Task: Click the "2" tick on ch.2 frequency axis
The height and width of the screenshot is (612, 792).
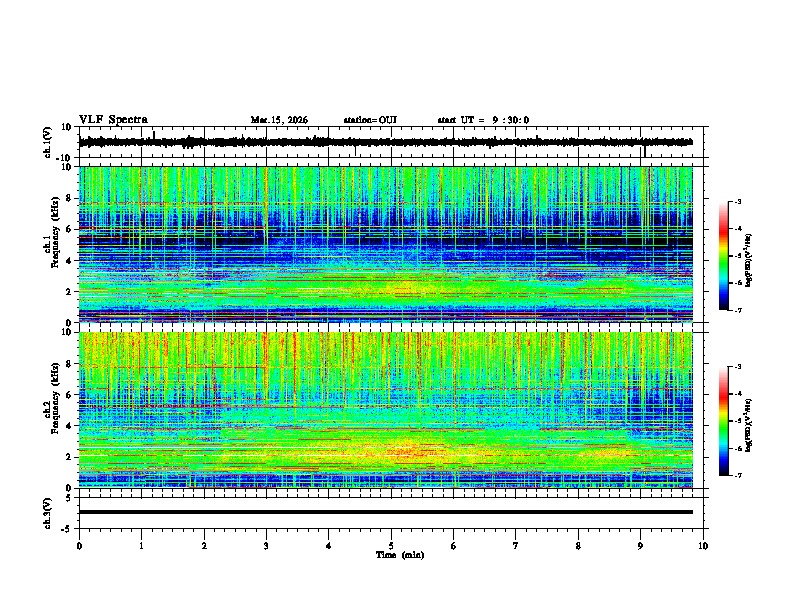Action: 70,457
